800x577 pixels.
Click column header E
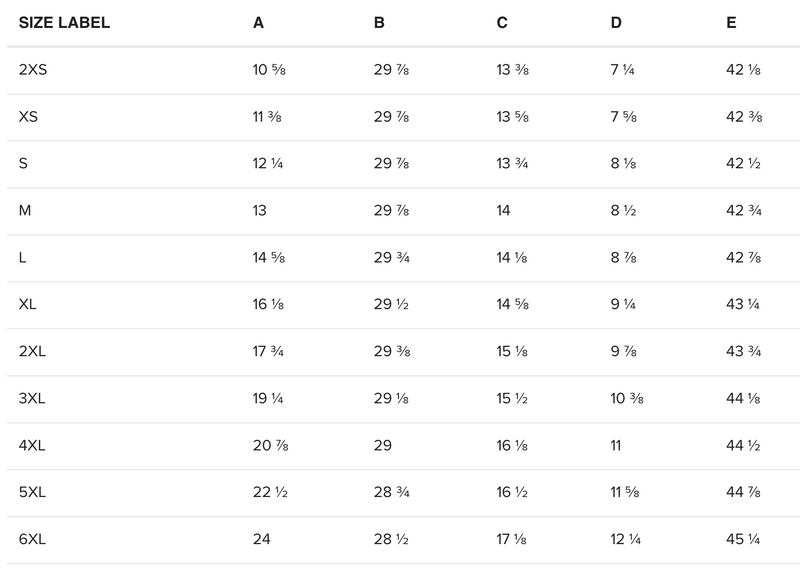coord(731,22)
